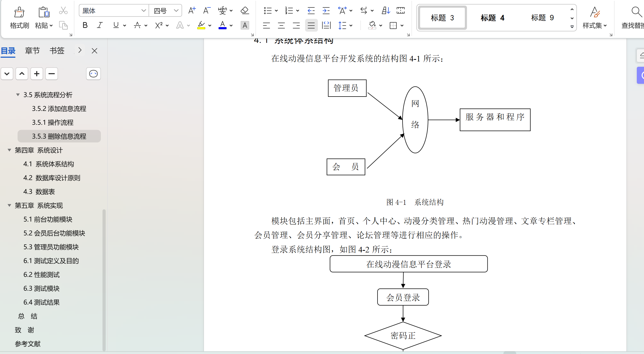Click the Shading paint bucket icon
This screenshot has width=644, height=354.
[x=372, y=26]
